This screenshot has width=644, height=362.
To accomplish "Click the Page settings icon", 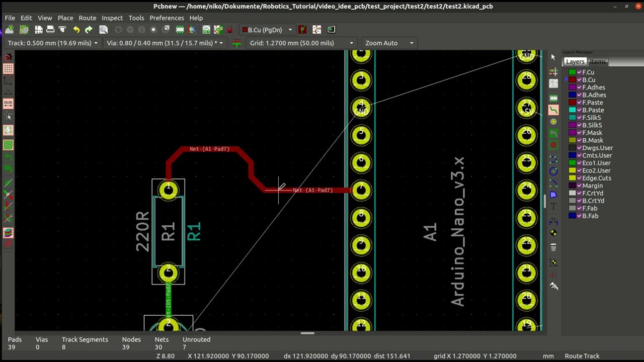I will coord(39,30).
